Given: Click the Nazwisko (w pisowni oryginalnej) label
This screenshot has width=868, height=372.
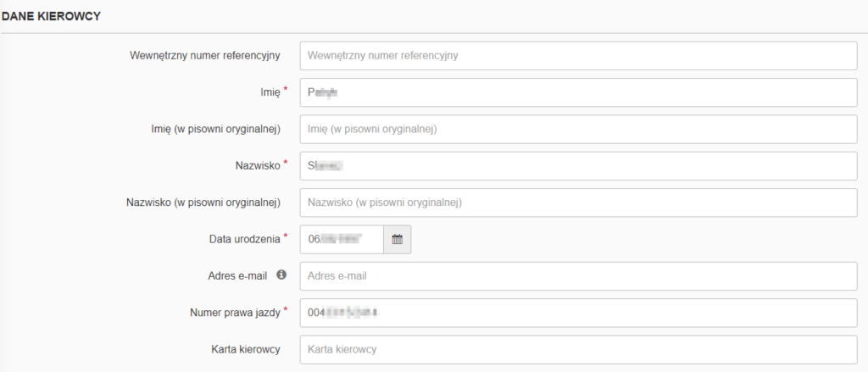Looking at the screenshot, I should [203, 203].
